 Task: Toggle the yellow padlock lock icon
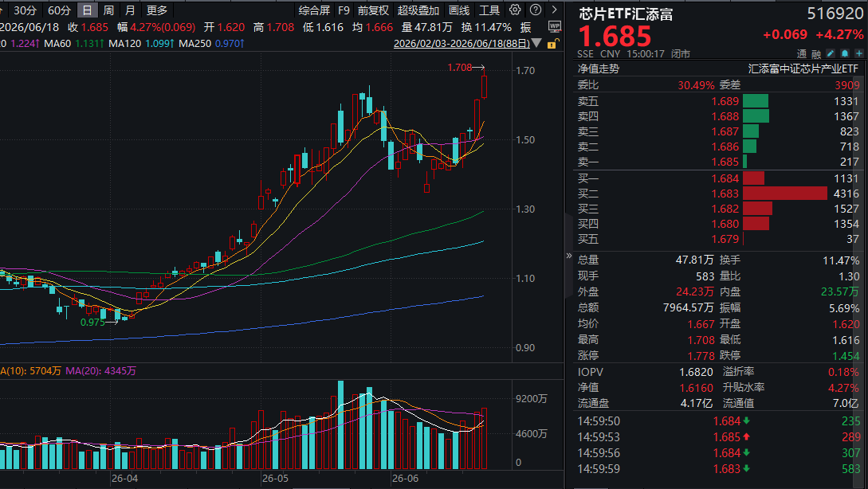[x=552, y=44]
